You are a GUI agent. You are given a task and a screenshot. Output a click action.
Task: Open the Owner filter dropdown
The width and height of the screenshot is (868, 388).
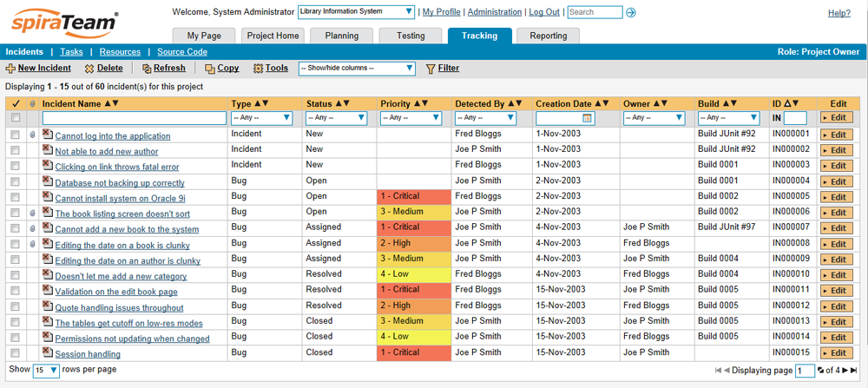(654, 118)
